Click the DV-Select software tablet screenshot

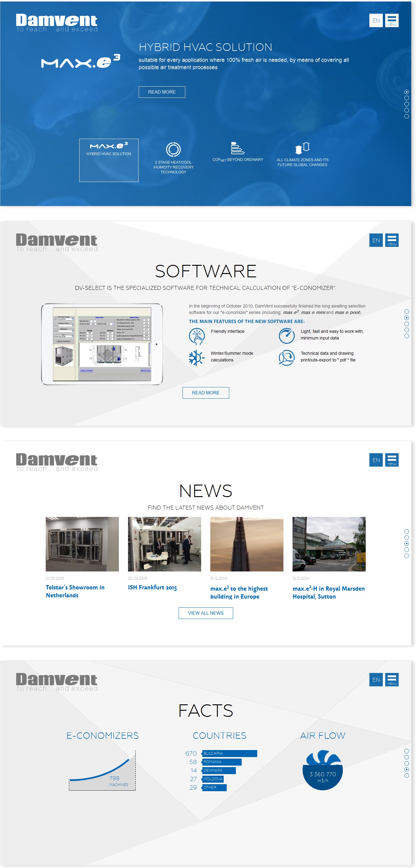[102, 344]
